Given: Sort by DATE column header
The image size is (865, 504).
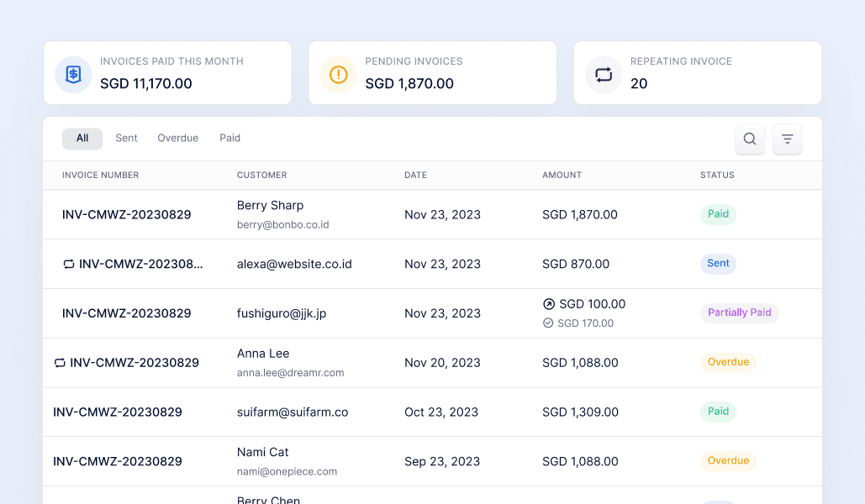Looking at the screenshot, I should pos(415,175).
